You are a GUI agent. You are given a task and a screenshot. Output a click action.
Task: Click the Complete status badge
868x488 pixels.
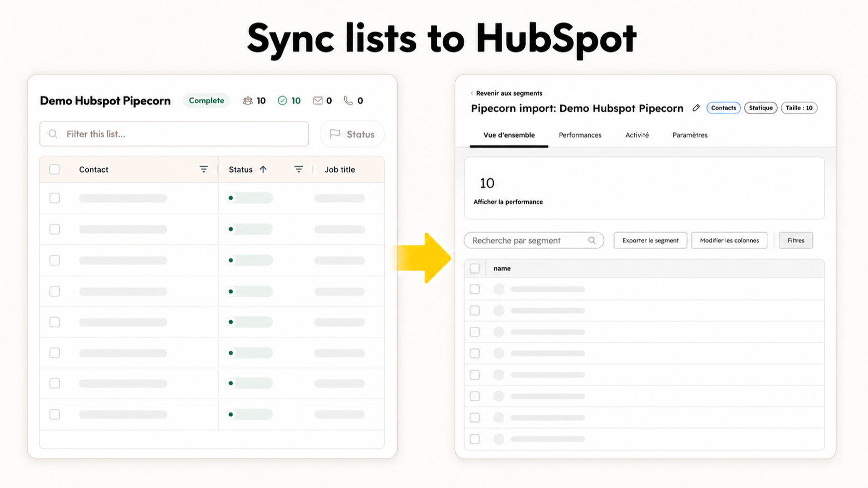tap(207, 101)
